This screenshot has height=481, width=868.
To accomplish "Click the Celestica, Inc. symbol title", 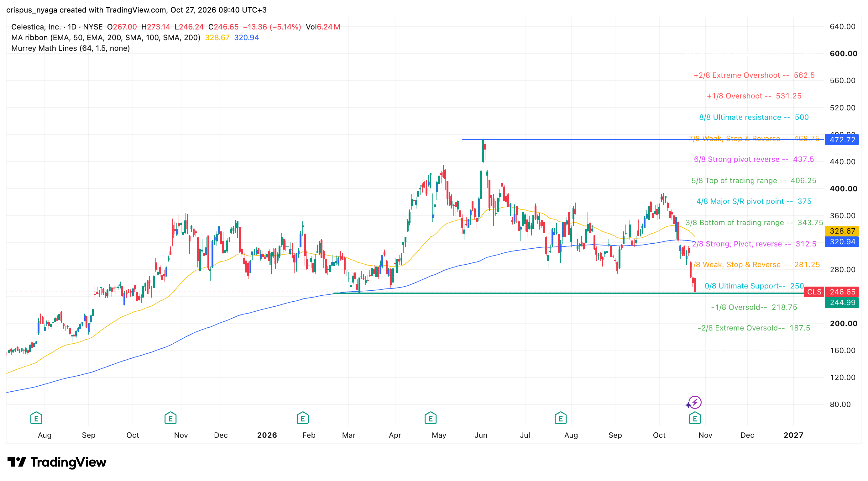I will pos(36,27).
